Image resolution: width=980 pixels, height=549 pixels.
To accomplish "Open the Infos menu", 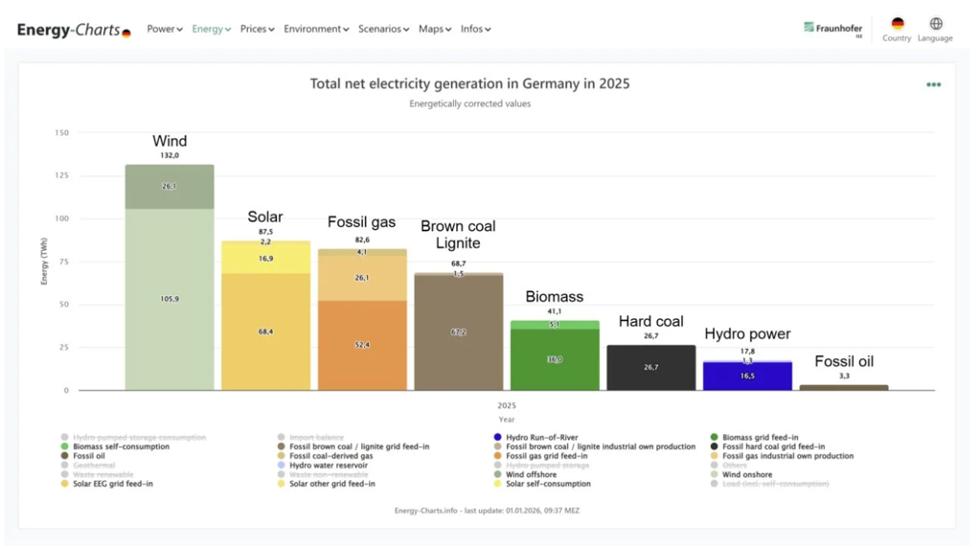I will pos(475,30).
